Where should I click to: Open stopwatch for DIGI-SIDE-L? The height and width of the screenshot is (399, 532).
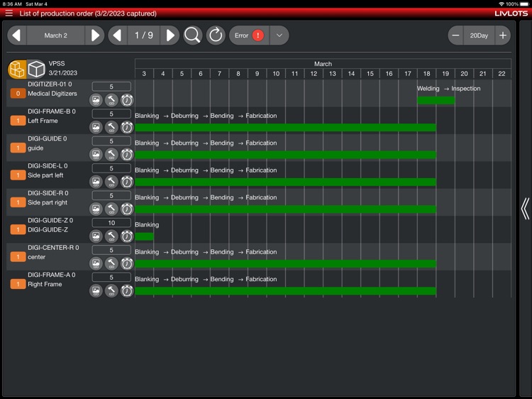[127, 182]
